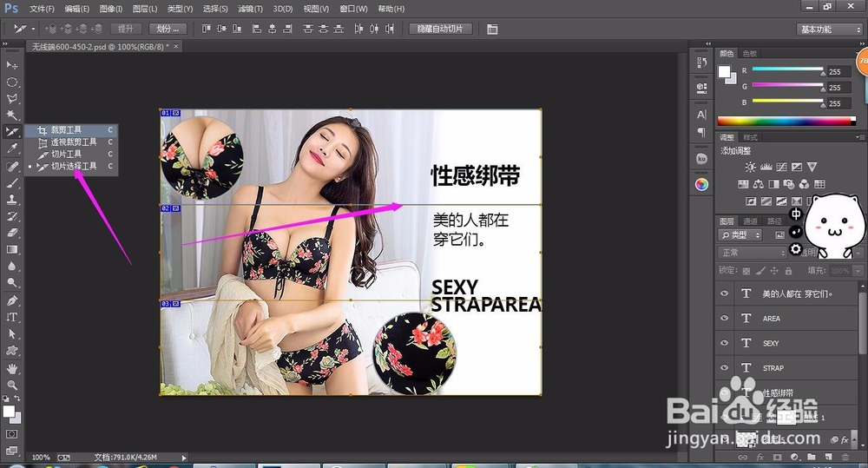Select the Zoom tool in toolbox

pyautogui.click(x=11, y=385)
